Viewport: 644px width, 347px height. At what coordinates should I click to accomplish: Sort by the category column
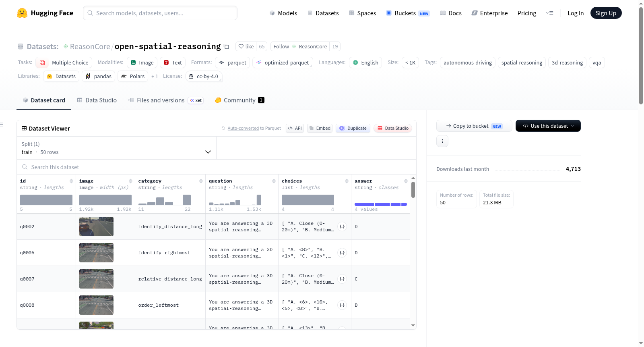201,181
